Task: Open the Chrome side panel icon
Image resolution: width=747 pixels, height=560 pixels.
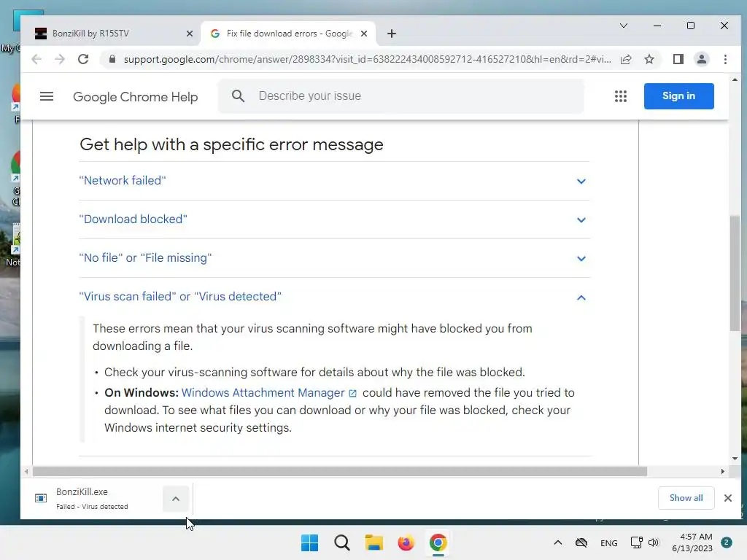Action: coord(678,59)
